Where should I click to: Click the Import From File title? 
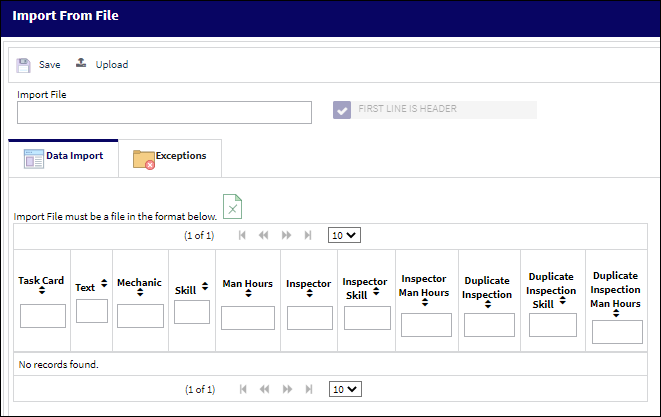pos(65,16)
